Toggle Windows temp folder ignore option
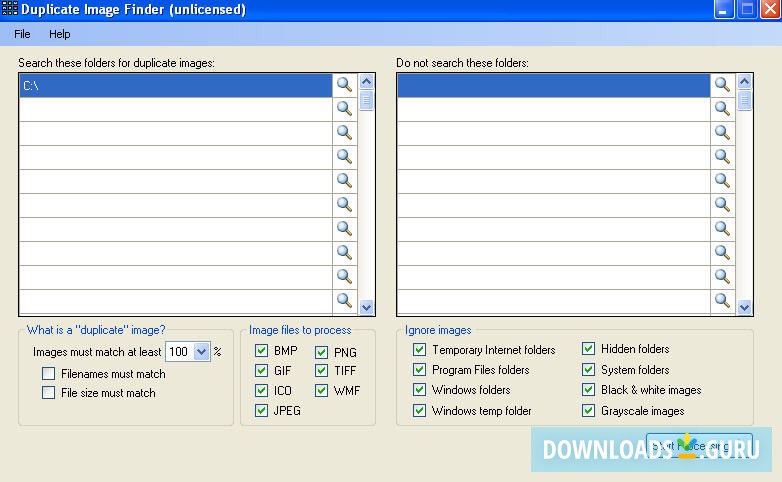782x482 pixels. pyautogui.click(x=419, y=410)
